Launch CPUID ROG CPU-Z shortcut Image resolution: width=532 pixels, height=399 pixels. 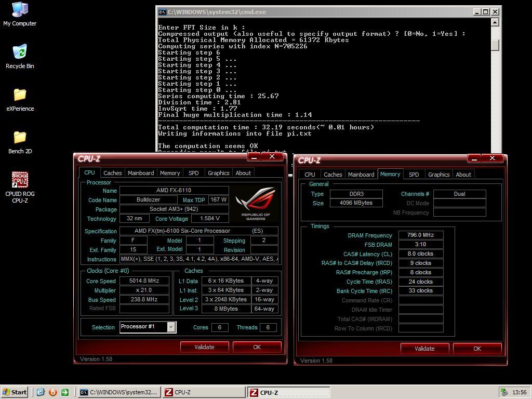click(20, 187)
